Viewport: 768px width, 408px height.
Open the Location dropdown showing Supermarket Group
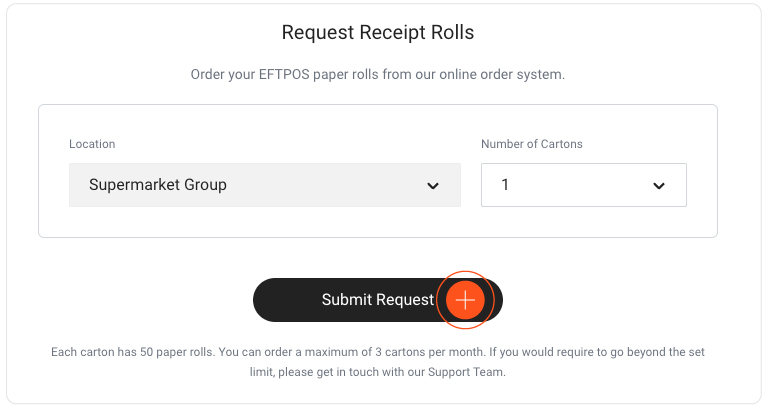264,185
